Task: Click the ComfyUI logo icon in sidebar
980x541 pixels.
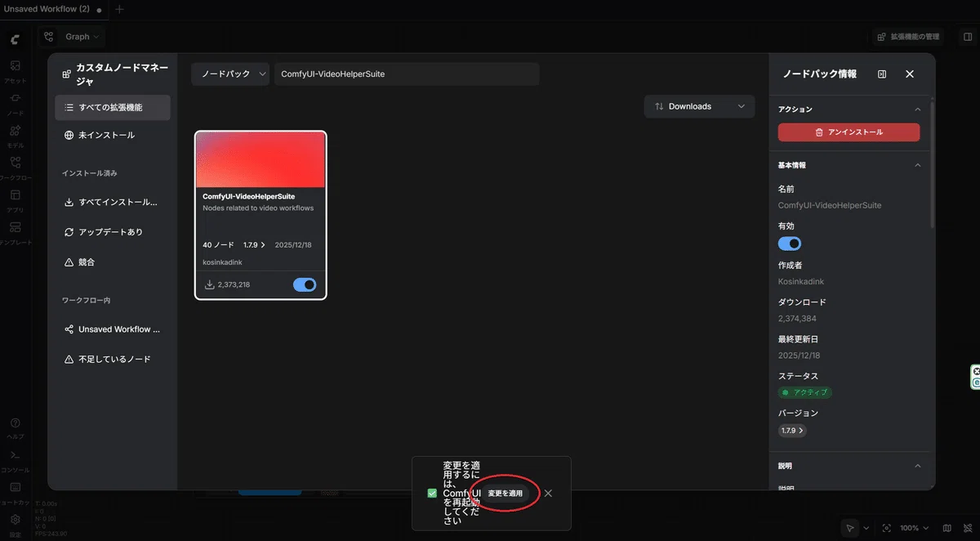Action: click(15, 39)
